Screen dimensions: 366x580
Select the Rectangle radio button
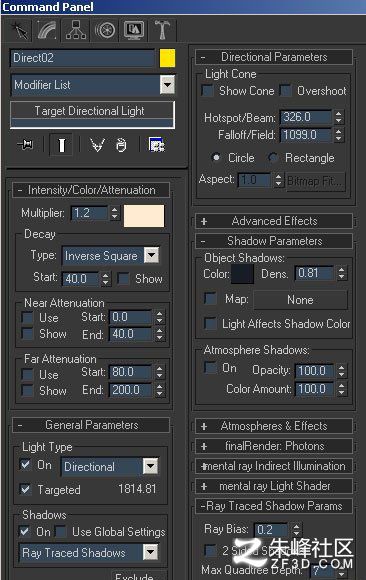[273, 158]
